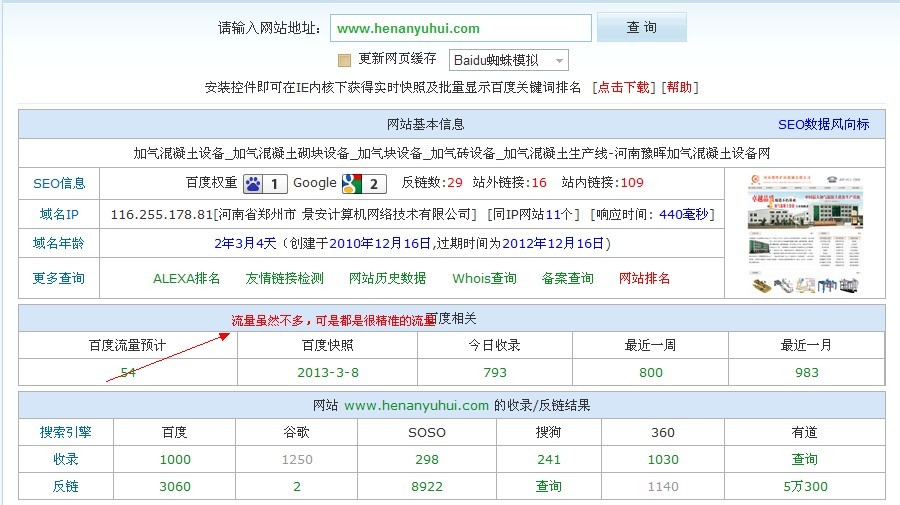
Task: Click the SEO信息 row label
Action: [x=59, y=183]
